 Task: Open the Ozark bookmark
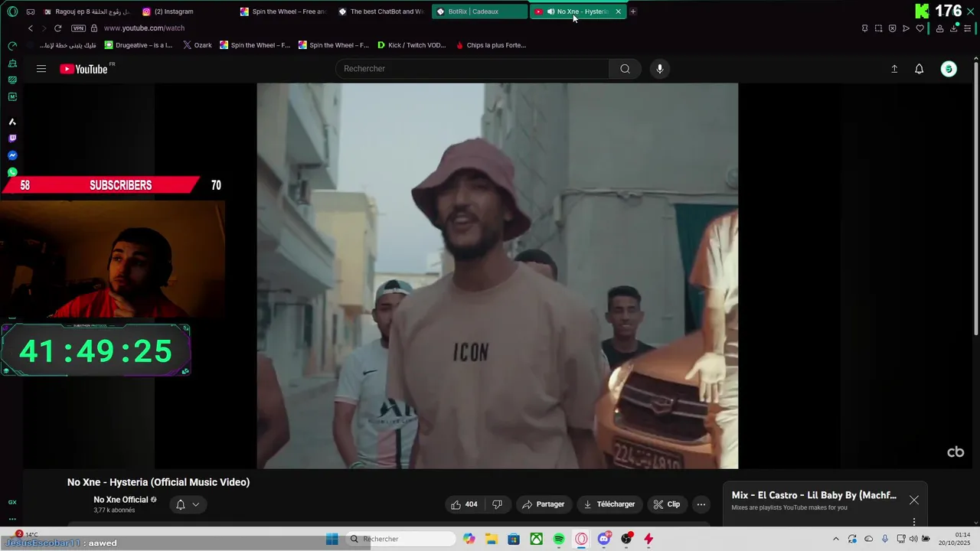tap(198, 45)
